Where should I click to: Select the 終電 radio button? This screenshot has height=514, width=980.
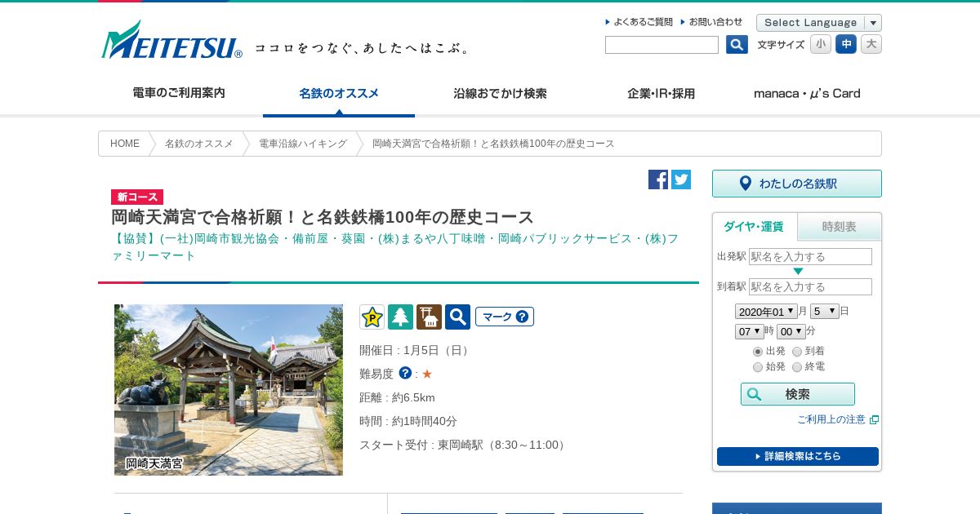[x=797, y=367]
